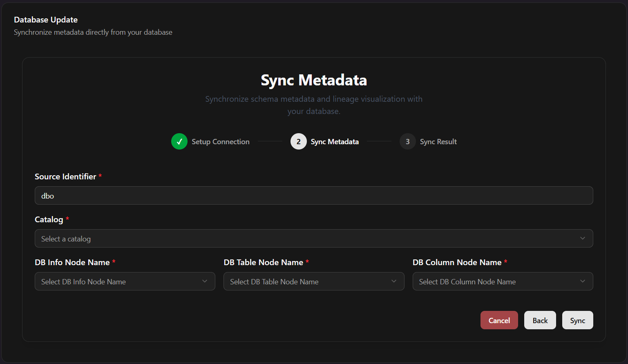Image resolution: width=628 pixels, height=364 pixels.
Task: Click the DB Info Node Name chevron
Action: pyautogui.click(x=205, y=281)
